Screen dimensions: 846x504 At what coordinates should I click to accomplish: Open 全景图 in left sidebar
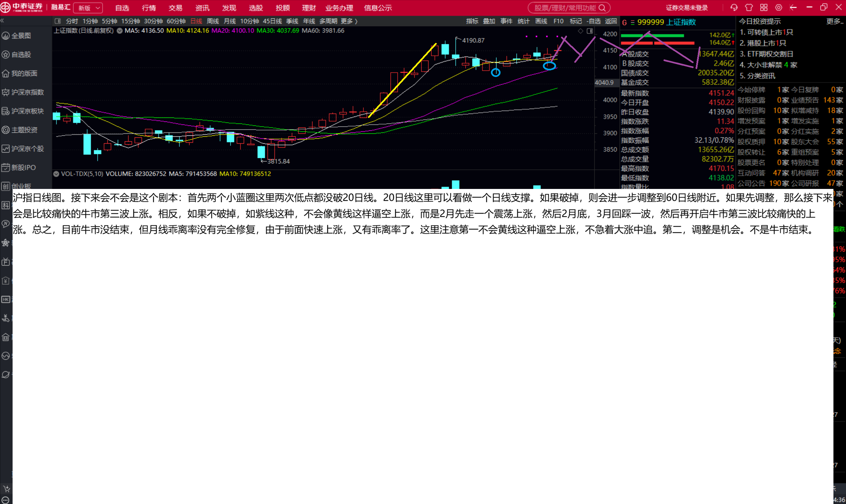[21, 36]
